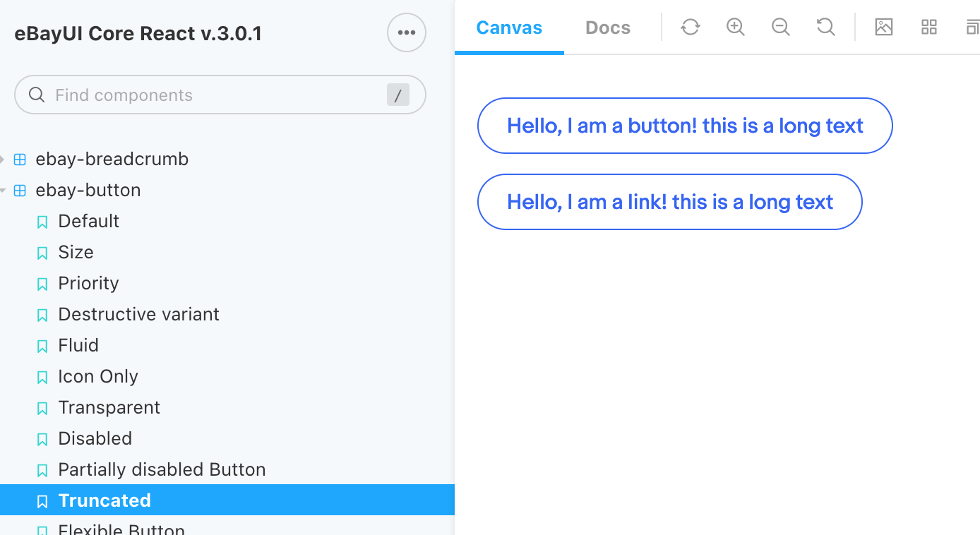Image resolution: width=980 pixels, height=535 pixels.
Task: Click the ebay-button component grid icon
Action: point(20,191)
